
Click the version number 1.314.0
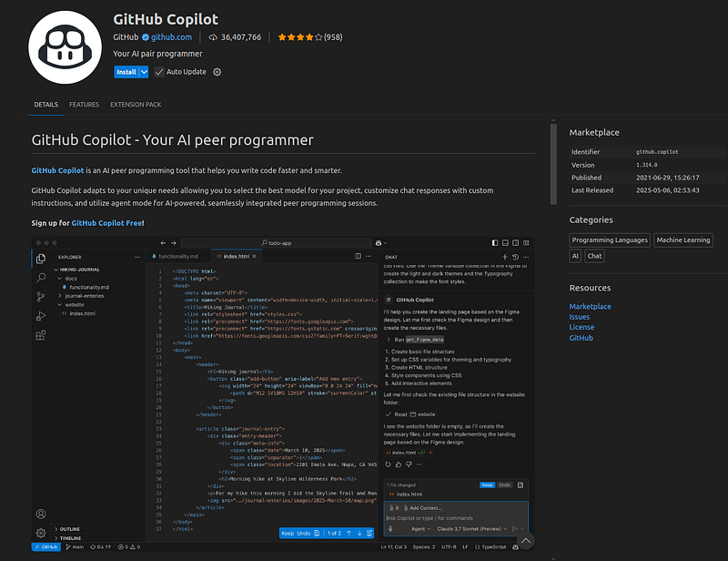(647, 165)
